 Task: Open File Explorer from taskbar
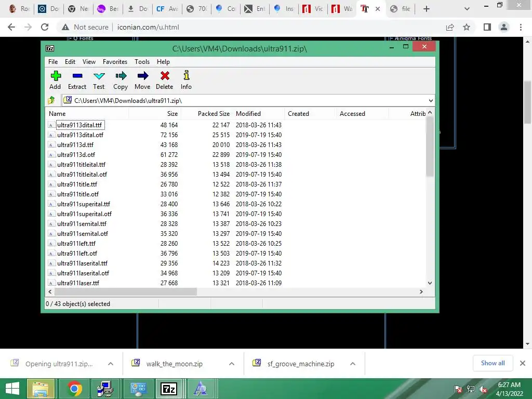tap(41, 389)
